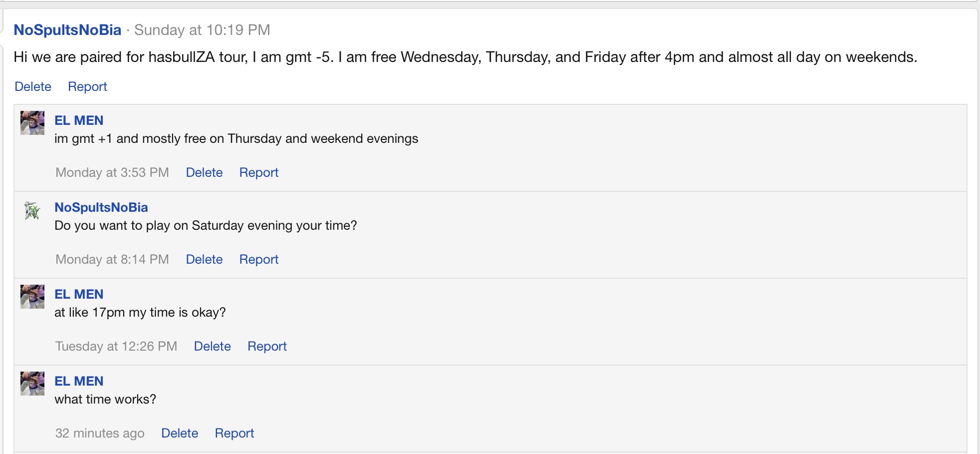Delete the Tuesday 12:26 PM comment

(x=212, y=346)
